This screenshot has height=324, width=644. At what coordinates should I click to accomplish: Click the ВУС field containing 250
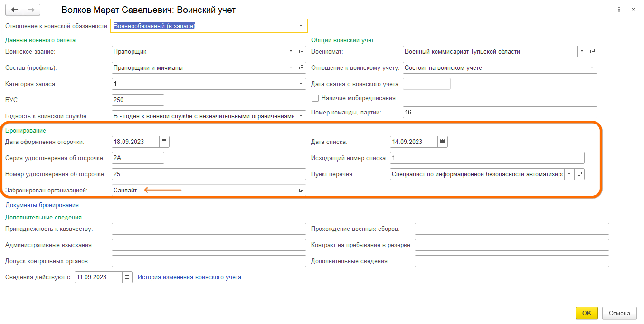click(138, 100)
